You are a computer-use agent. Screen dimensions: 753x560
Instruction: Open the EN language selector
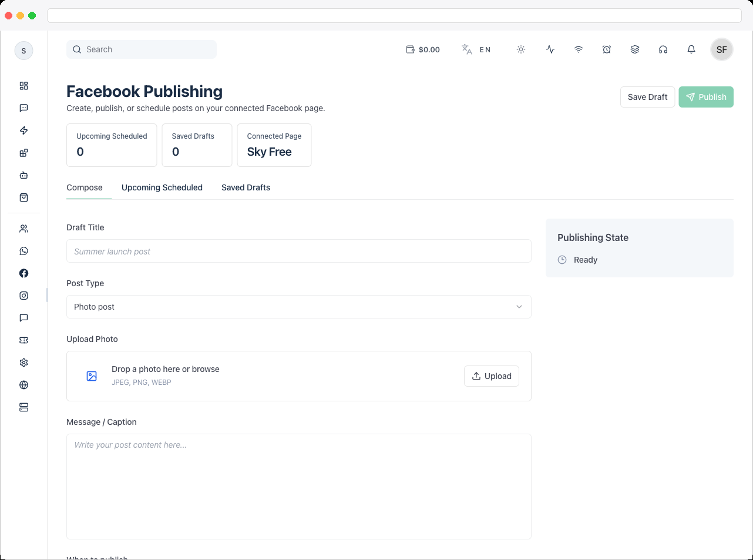pos(476,49)
